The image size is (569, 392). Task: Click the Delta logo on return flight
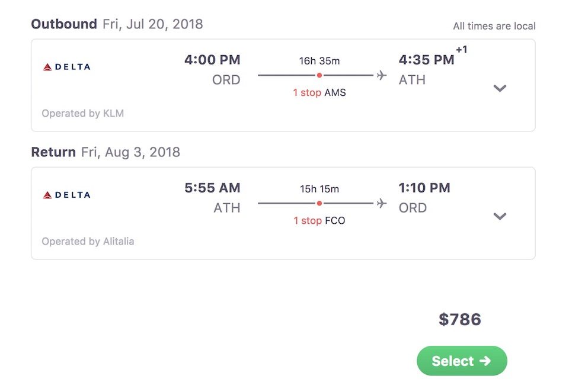click(67, 195)
